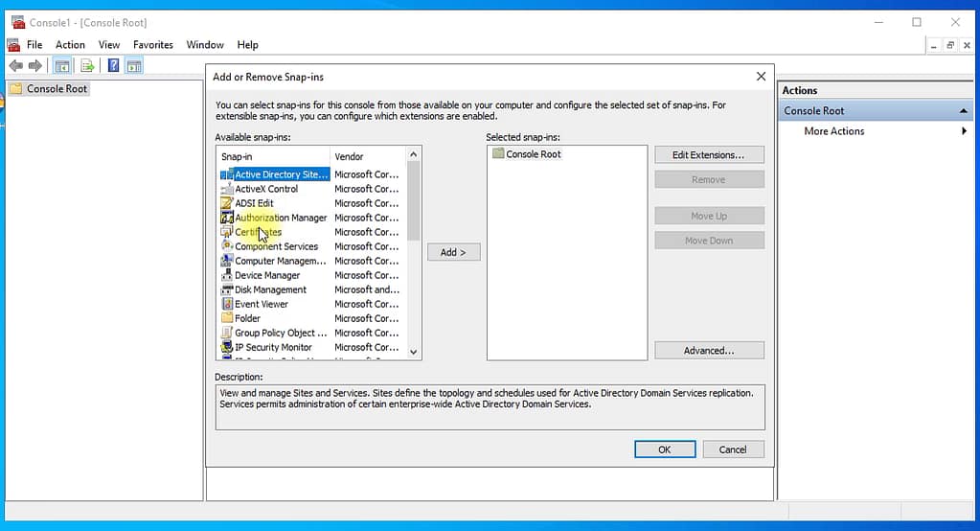Select the Device Manager snap-in

[267, 275]
